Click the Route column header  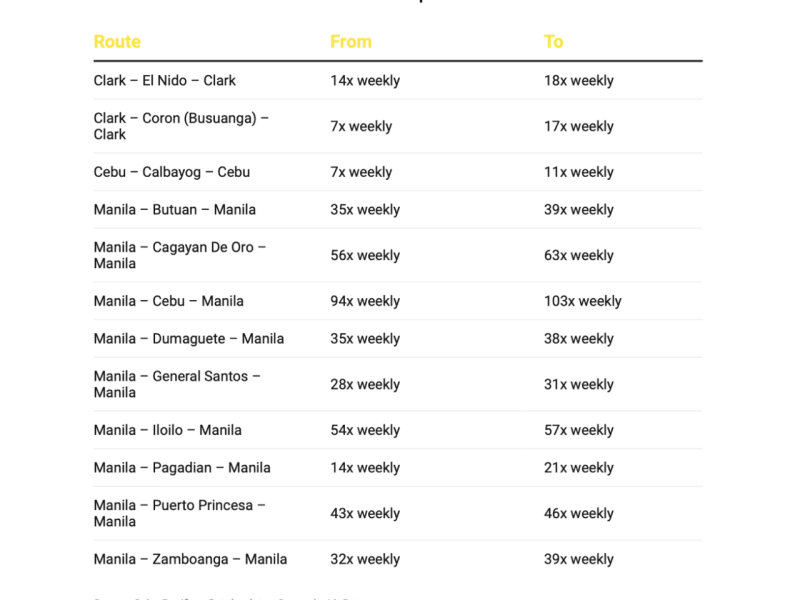coord(117,42)
